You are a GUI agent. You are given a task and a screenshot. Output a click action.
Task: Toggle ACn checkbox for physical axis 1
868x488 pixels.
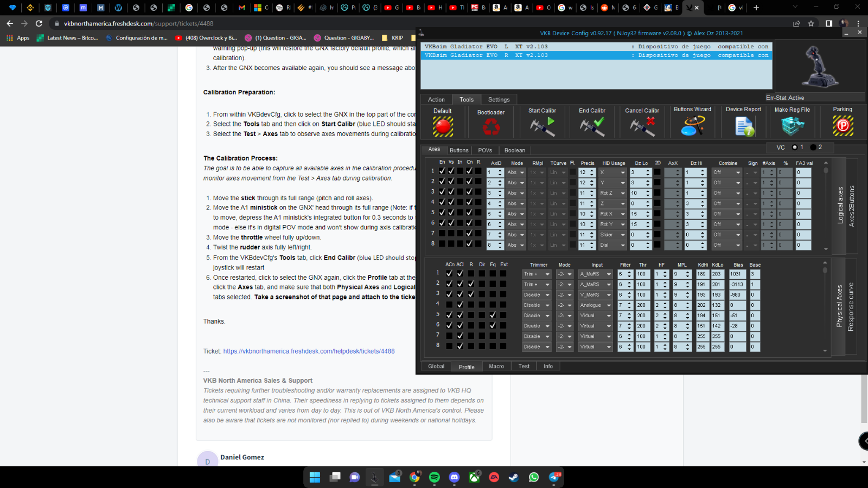coord(449,273)
